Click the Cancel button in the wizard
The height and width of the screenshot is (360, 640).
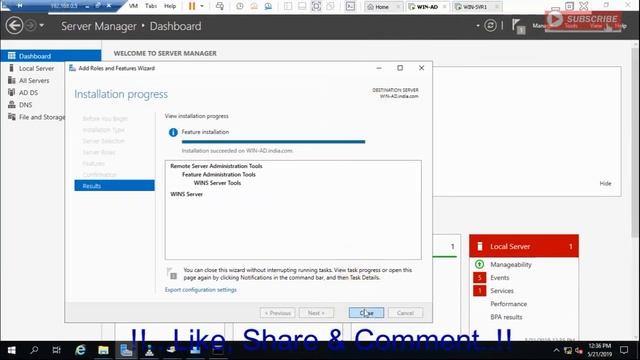click(x=405, y=313)
